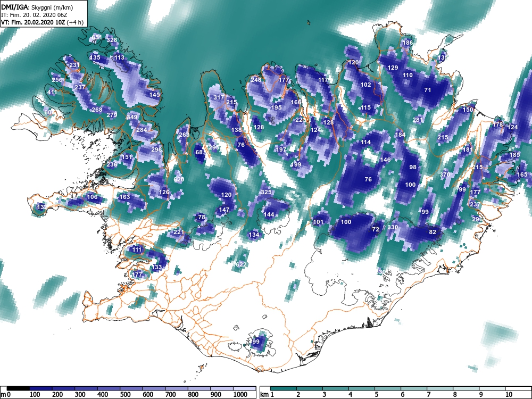Pick the legend swatch between 900 and 1000 m
The width and height of the screenshot is (532, 399).
[222, 388]
